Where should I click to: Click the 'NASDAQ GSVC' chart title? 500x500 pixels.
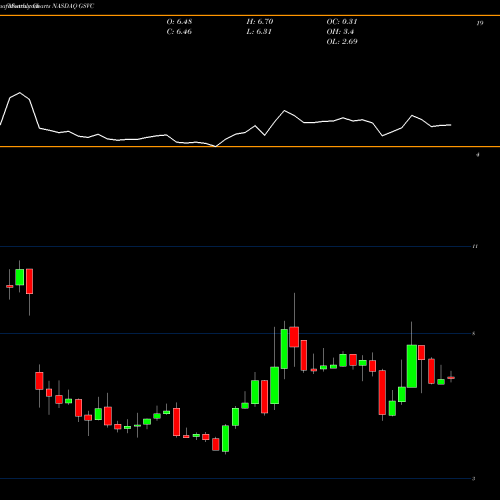click(73, 6)
